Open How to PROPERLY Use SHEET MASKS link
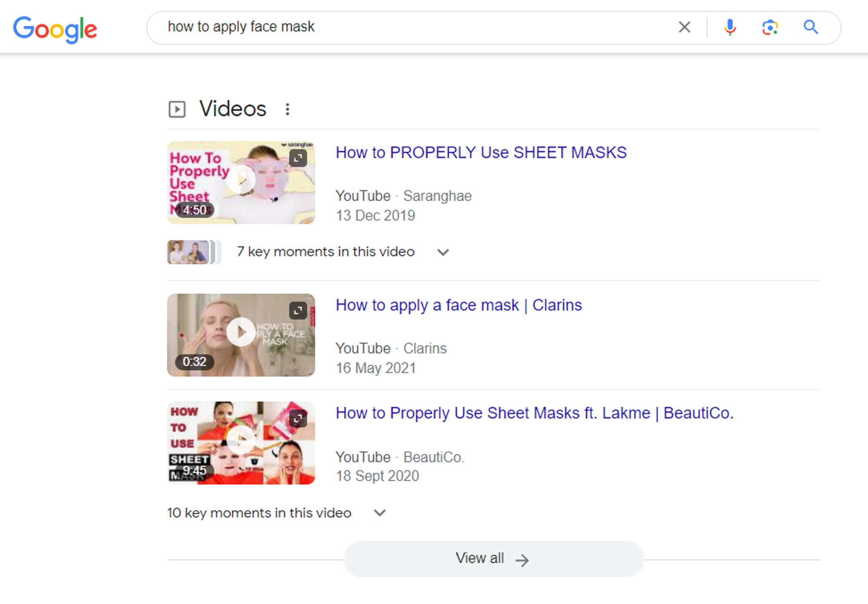868x604 pixels. coord(481,153)
